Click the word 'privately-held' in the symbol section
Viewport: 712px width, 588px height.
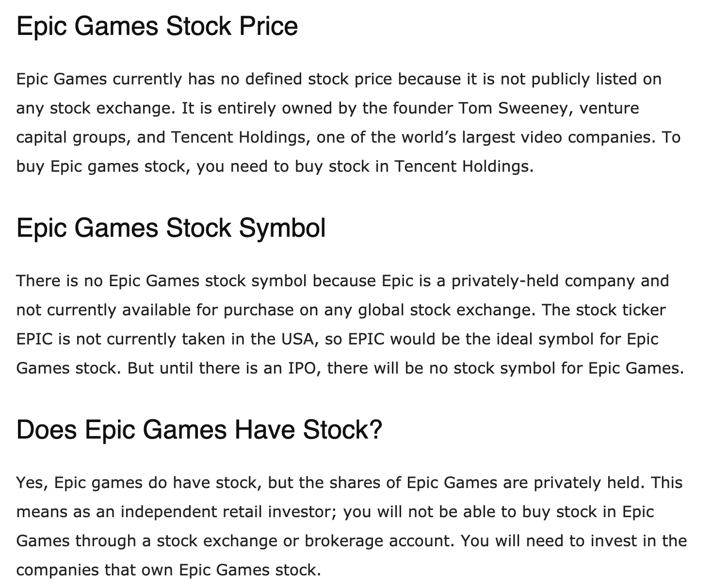click(505, 281)
